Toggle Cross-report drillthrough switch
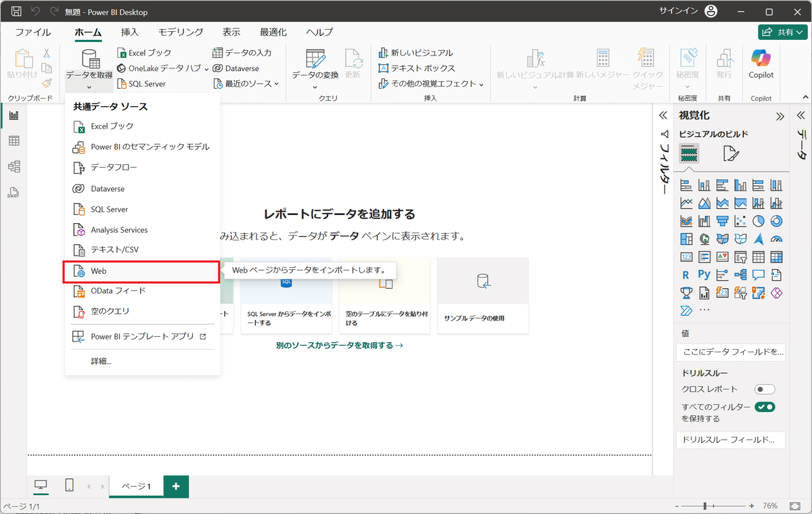Viewport: 812px width, 514px height. [765, 390]
